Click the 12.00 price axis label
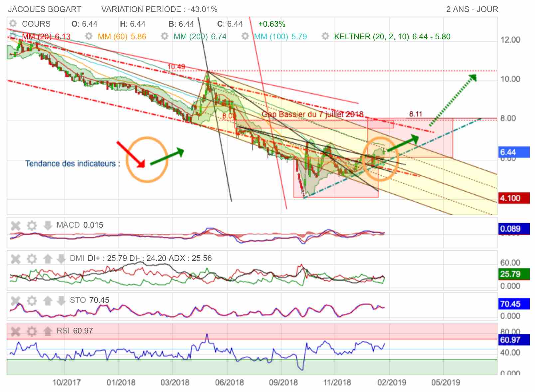 click(x=510, y=40)
